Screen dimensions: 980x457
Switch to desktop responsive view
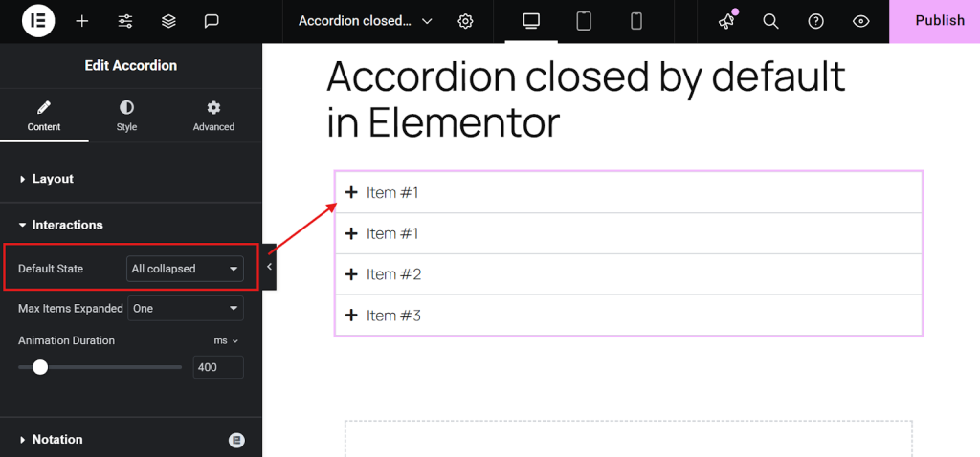(531, 21)
